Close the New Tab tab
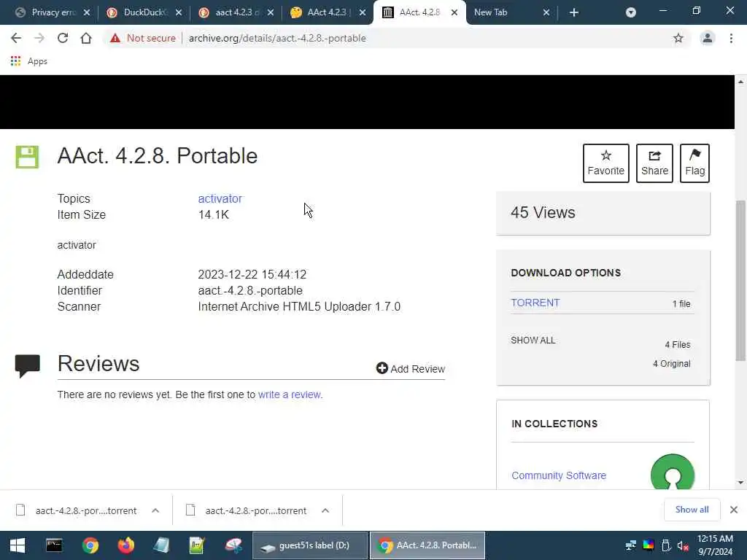This screenshot has height=560, width=747. (x=546, y=12)
